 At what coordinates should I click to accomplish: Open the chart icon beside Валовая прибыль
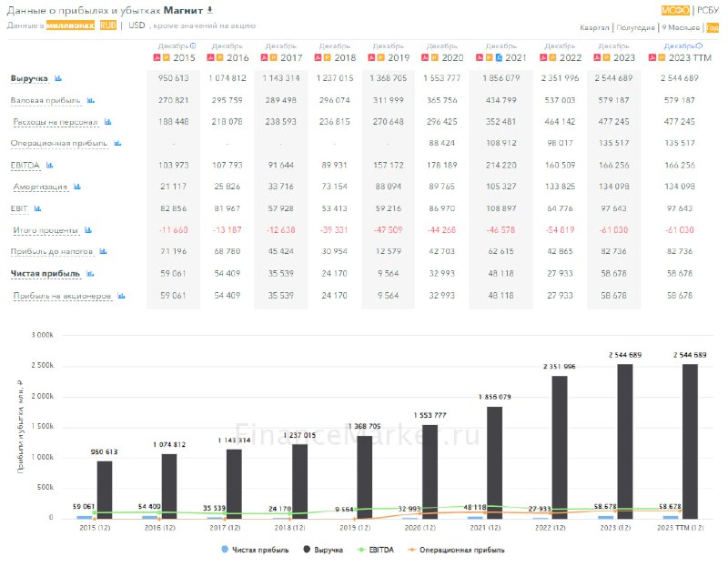pyautogui.click(x=90, y=100)
